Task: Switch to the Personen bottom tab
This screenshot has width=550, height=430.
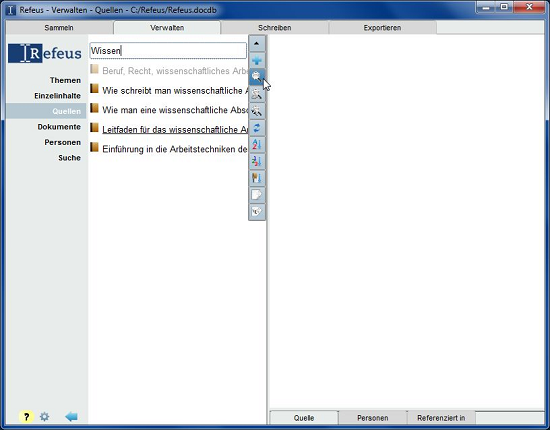Action: point(373,418)
